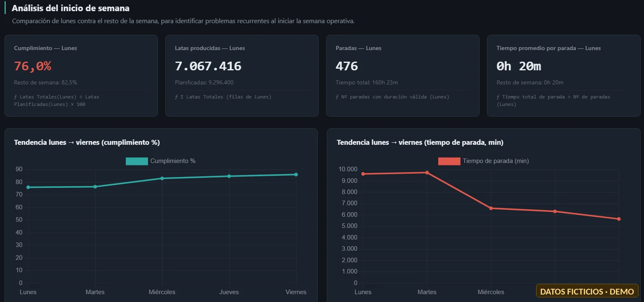
Task: Click the 'Viernes' axis label on compliance chart
Action: coord(296,292)
